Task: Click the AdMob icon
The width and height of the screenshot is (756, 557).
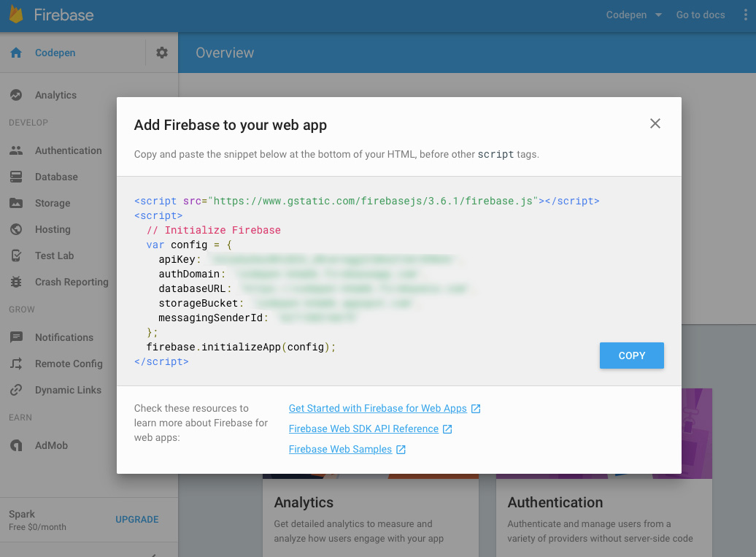Action: point(16,445)
